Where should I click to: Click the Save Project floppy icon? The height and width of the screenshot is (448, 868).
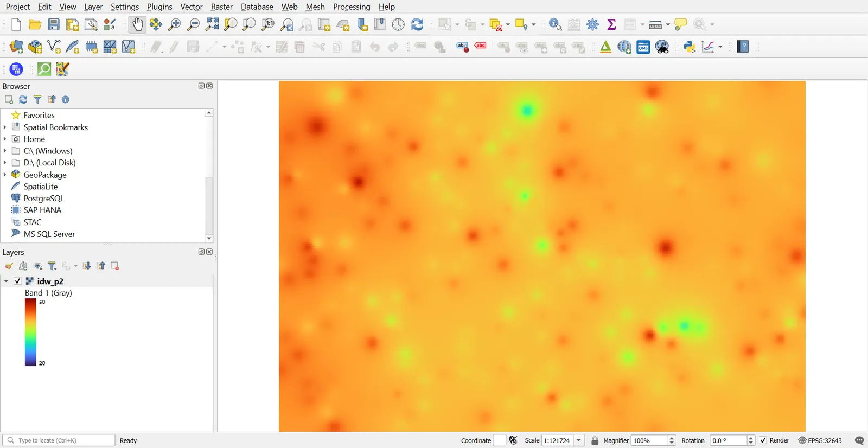(54, 24)
